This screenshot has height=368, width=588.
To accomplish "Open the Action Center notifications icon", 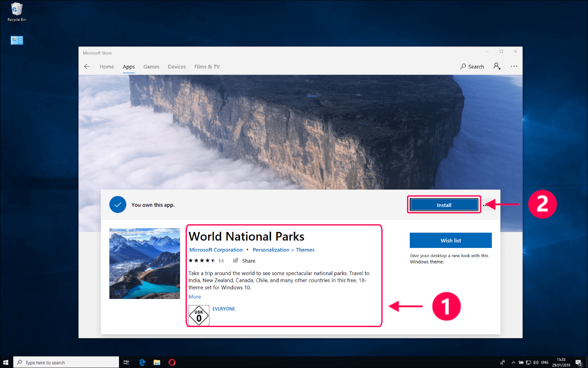I will (x=579, y=362).
